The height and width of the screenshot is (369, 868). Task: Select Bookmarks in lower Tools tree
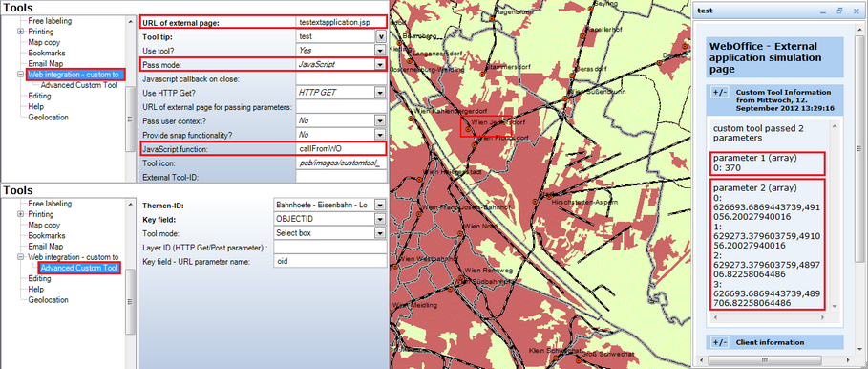pos(47,236)
